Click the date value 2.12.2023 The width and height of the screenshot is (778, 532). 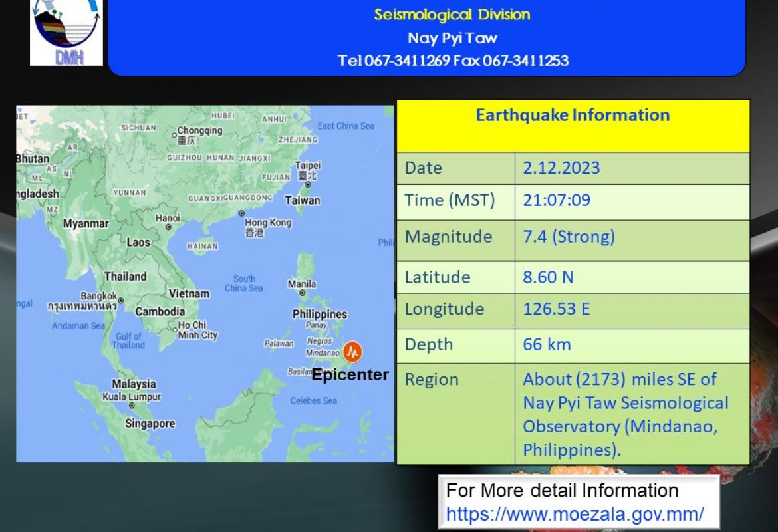(x=561, y=168)
